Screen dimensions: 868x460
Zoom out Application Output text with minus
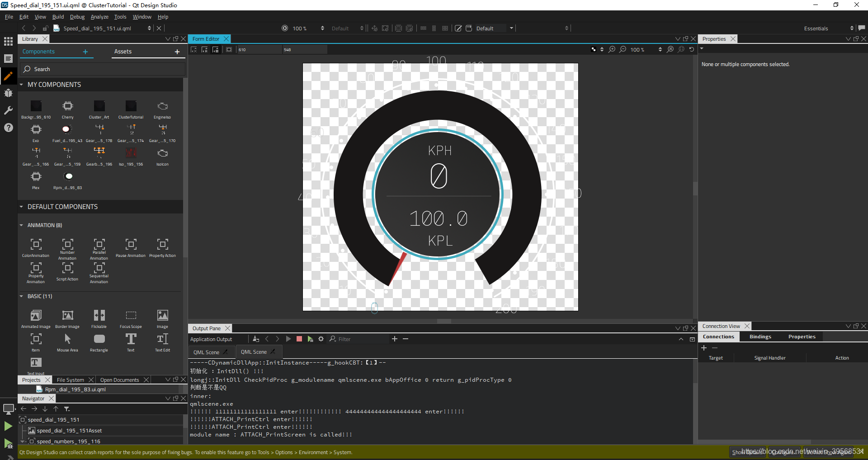406,339
